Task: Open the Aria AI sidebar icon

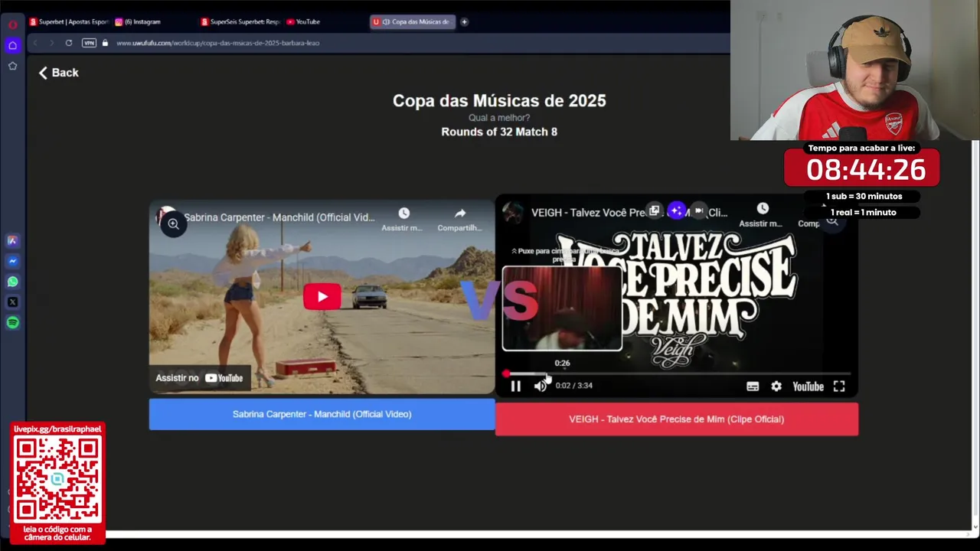Action: tap(12, 240)
